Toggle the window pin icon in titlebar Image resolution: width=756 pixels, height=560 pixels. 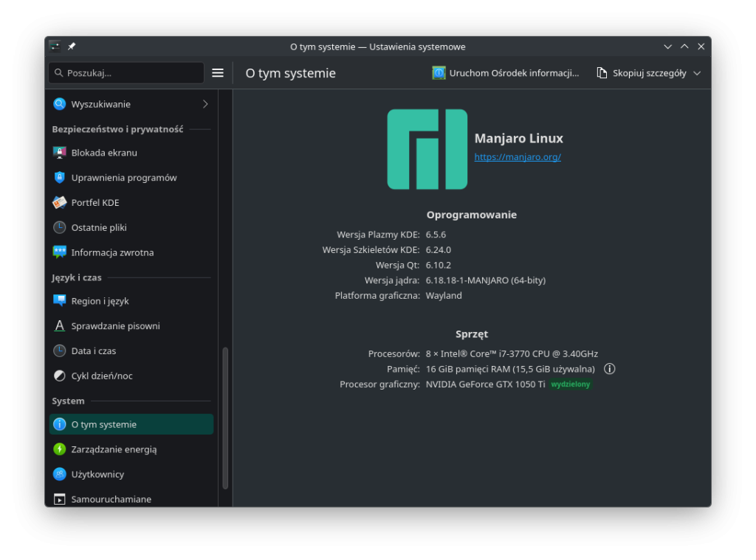click(x=72, y=46)
